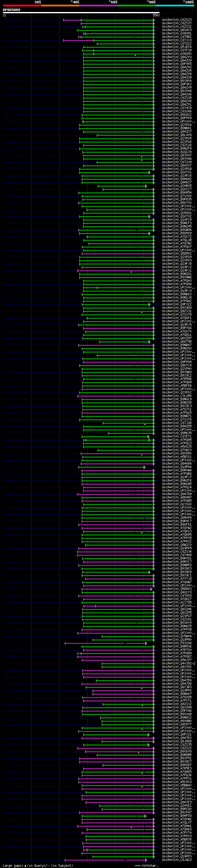Select hit UniRef100_Q9M635
The image size is (197, 868).
point(177,433)
